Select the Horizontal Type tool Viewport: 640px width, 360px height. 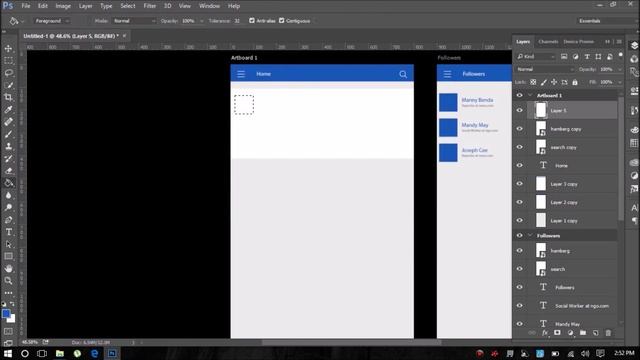click(x=9, y=232)
